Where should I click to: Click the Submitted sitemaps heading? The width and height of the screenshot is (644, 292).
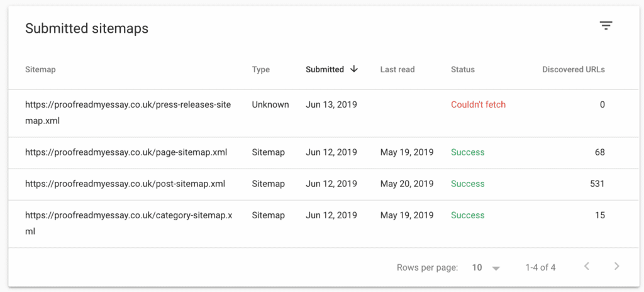tap(87, 28)
